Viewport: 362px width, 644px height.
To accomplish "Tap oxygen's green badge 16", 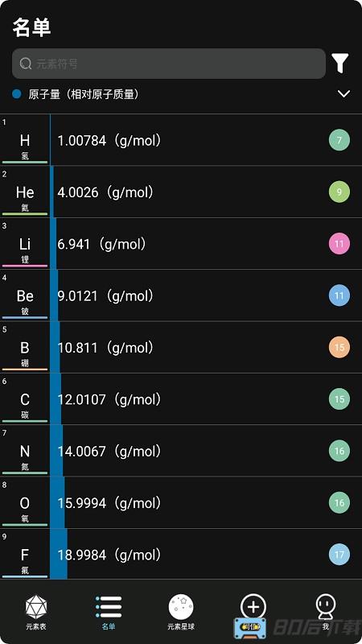I will pyautogui.click(x=339, y=502).
